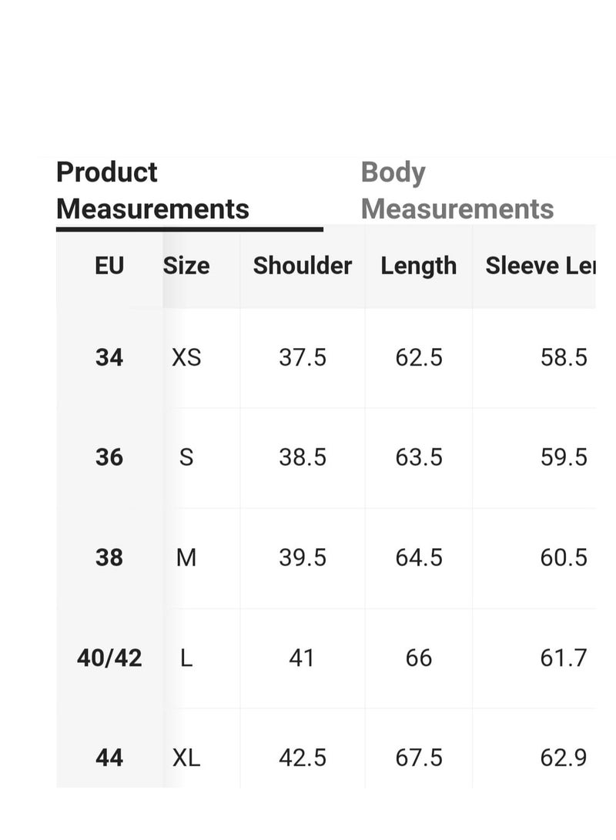
Task: Click the L size cell
Action: point(186,658)
